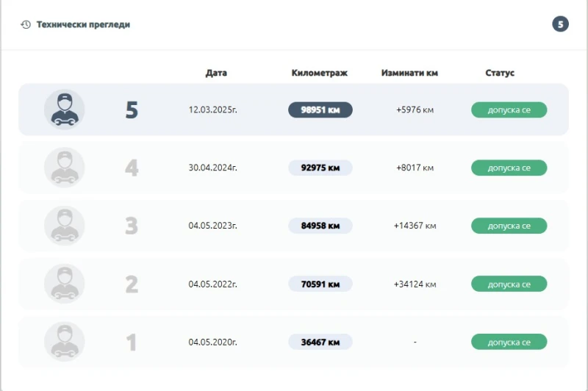Image resolution: width=588 pixels, height=391 pixels.
Task: Click the inspection count badge showing 5
Action: coord(560,24)
